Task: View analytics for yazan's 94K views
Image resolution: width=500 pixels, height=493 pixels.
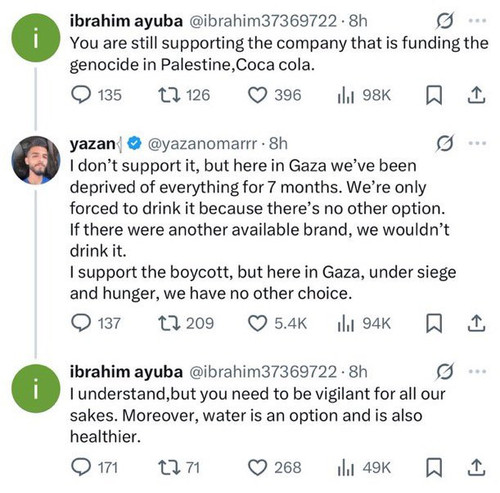Action: (x=364, y=323)
